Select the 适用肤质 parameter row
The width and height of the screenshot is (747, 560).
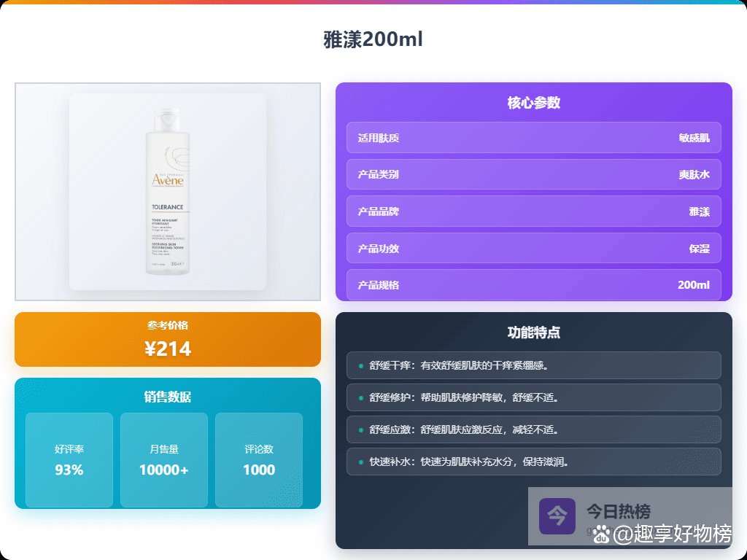click(x=533, y=137)
